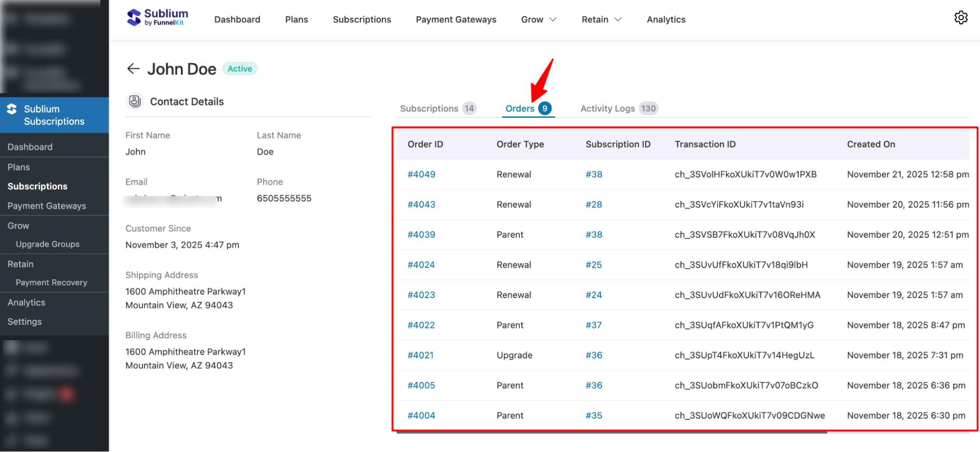This screenshot has width=980, height=452.
Task: Expand the Retain dropdown in top navigation
Action: click(601, 19)
